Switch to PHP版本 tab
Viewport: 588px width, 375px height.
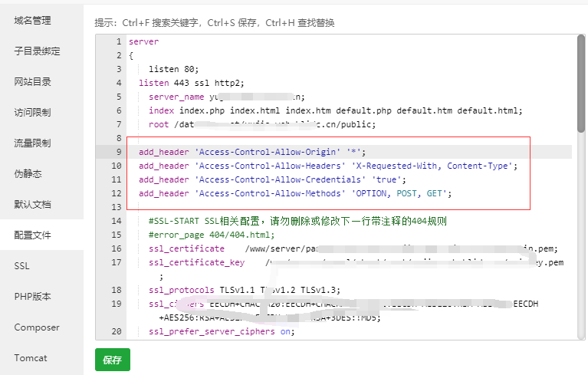(32, 297)
